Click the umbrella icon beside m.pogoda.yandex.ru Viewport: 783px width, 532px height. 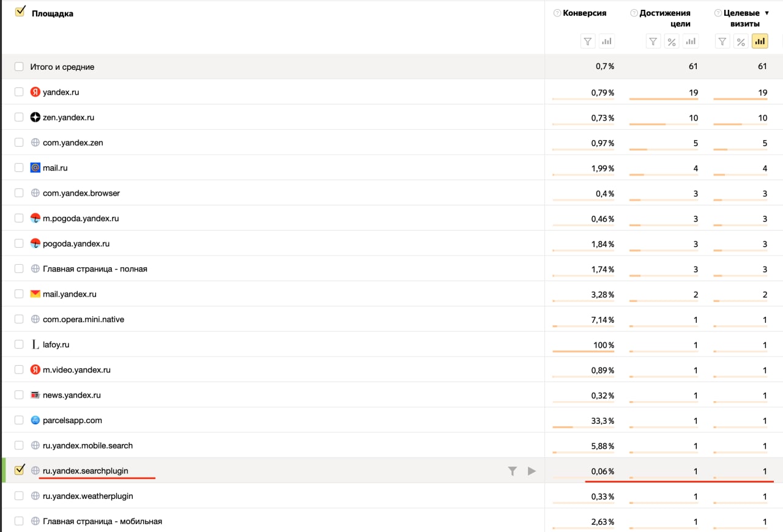35,218
